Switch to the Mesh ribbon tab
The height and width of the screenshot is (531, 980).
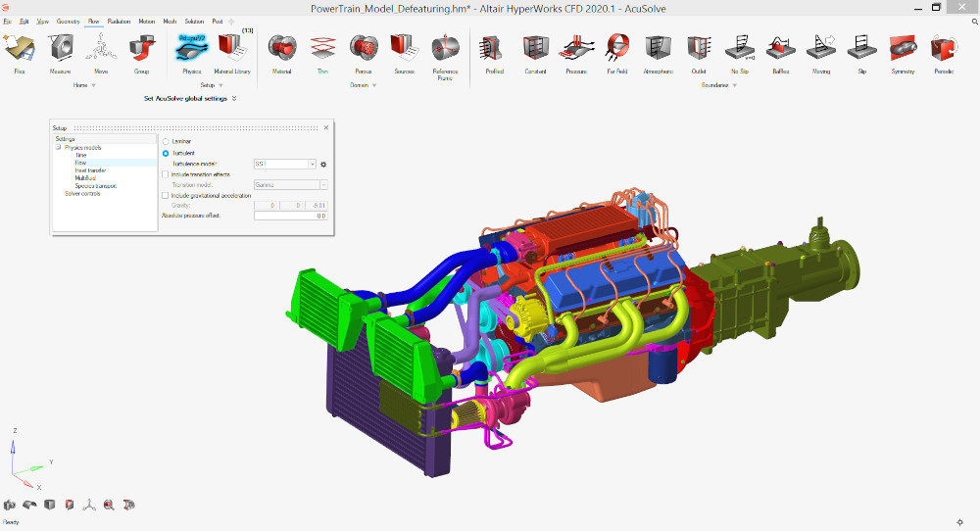(x=170, y=22)
